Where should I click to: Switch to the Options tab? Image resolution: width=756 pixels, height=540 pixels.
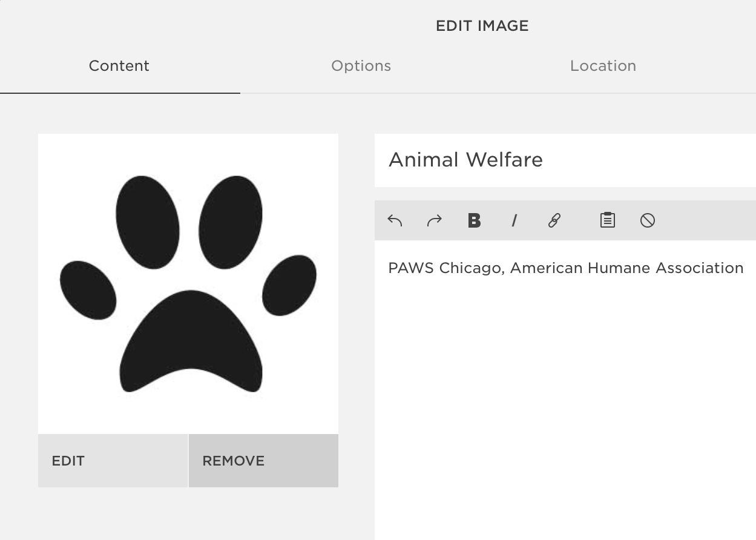coord(361,66)
